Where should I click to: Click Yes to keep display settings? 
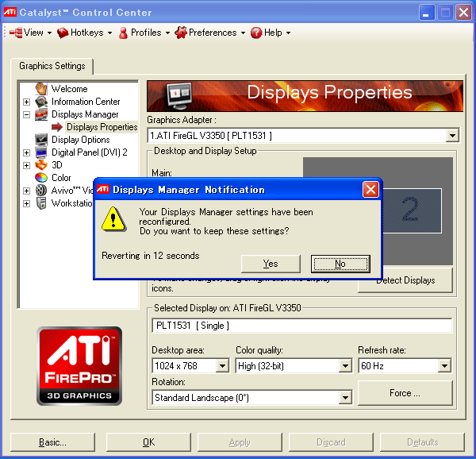point(271,264)
